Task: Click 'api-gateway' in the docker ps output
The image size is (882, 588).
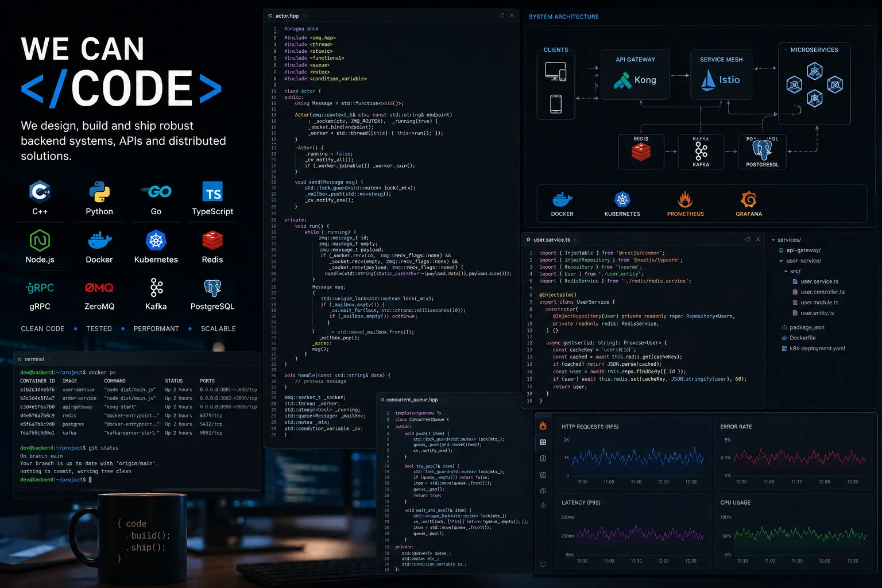Action: click(x=78, y=407)
